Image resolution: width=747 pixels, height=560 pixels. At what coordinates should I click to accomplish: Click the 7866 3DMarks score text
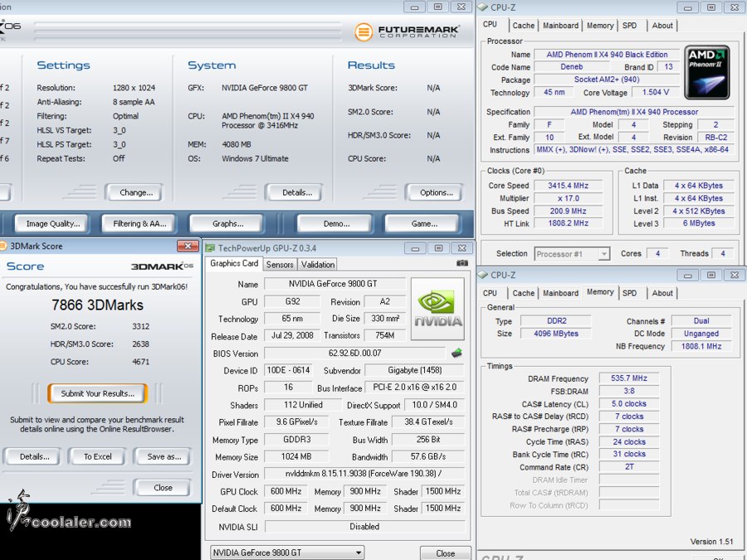(98, 304)
